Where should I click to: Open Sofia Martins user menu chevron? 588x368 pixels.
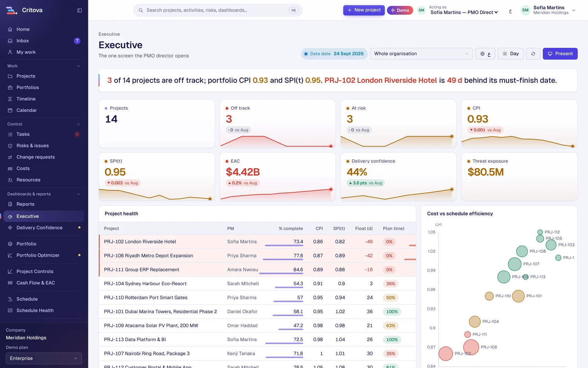point(574,10)
